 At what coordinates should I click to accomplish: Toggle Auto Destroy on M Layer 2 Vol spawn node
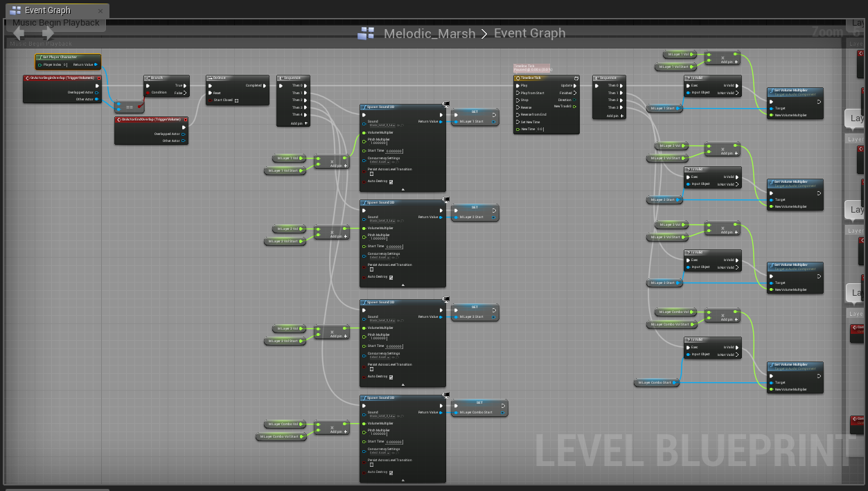(x=391, y=277)
